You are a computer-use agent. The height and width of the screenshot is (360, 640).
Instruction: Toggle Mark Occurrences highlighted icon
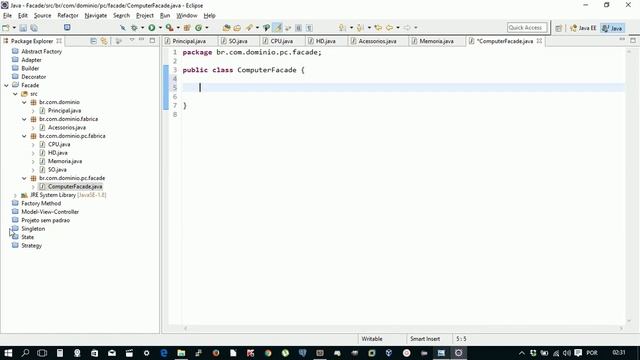pos(277,28)
